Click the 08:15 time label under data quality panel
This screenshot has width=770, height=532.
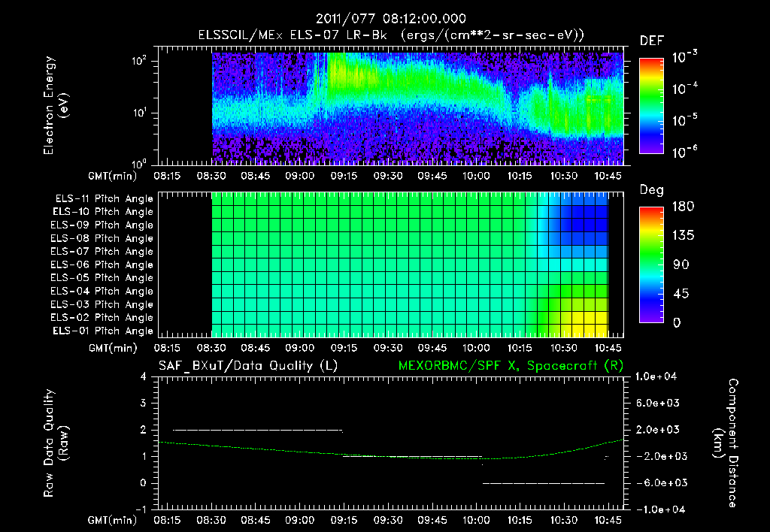(168, 520)
